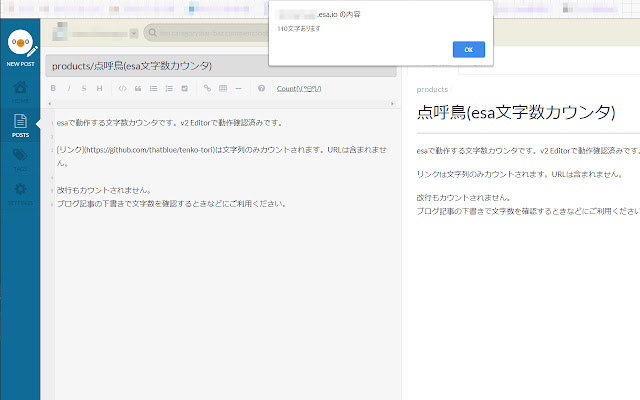
Task: Insert a heading with H button
Action: [99, 88]
